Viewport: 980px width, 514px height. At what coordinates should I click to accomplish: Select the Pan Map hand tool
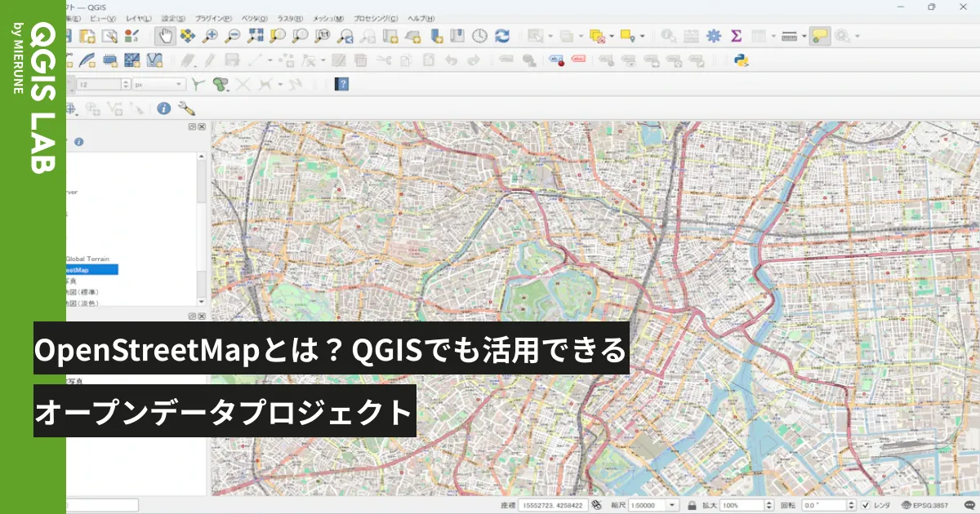[x=165, y=35]
